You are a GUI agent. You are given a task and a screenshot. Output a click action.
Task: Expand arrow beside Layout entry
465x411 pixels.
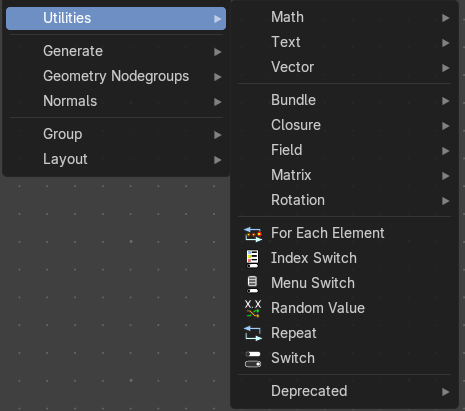pos(217,160)
